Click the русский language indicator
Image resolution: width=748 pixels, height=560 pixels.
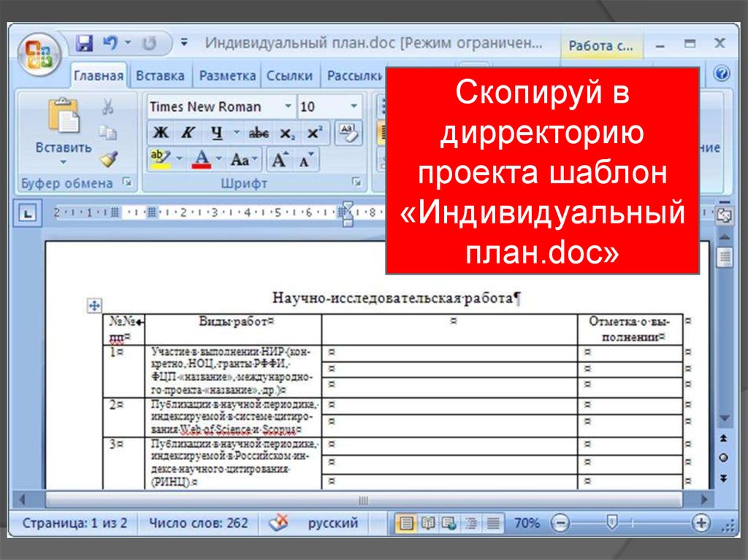[x=332, y=523]
